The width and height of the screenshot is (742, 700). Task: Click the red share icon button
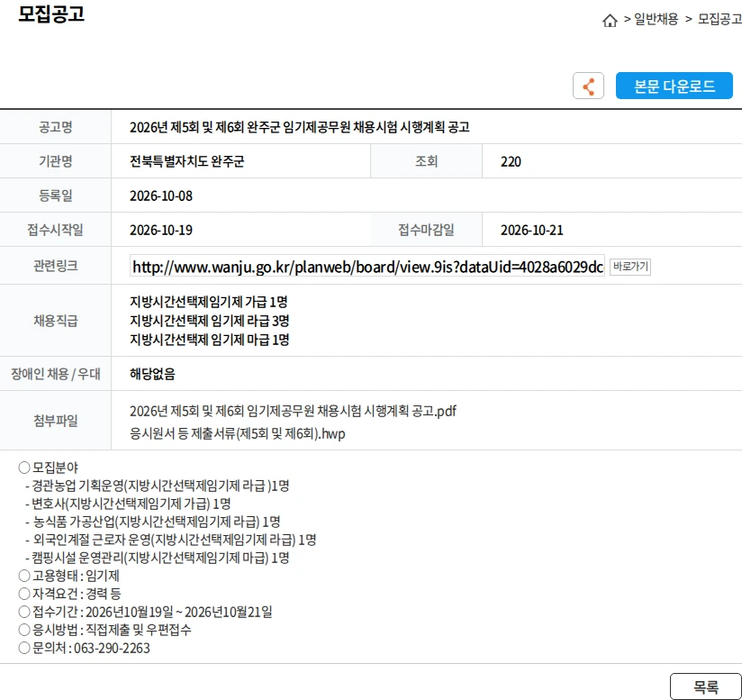[x=588, y=86]
